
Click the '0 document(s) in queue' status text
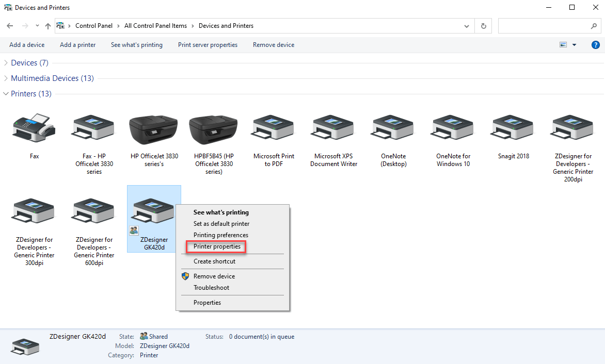[262, 337]
